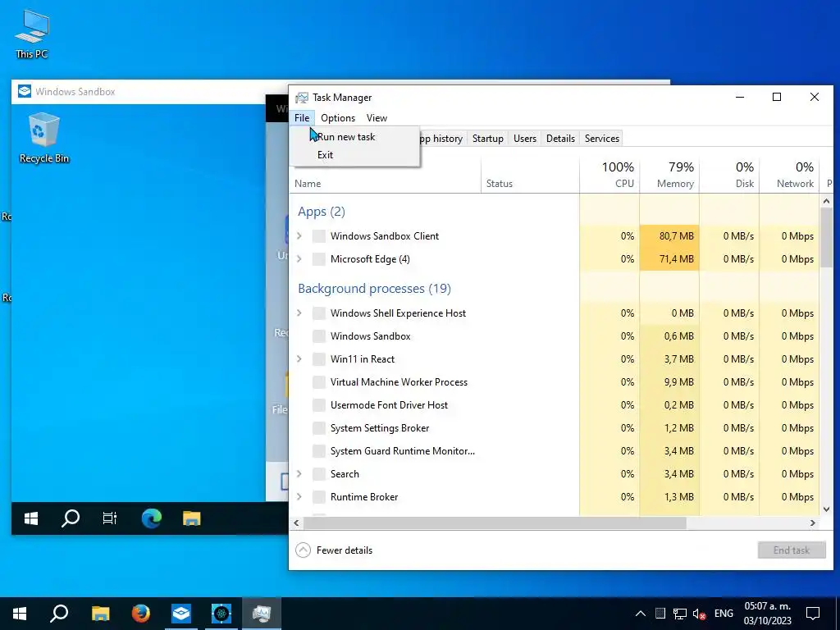Show hidden system tray icons
Image resolution: width=840 pixels, height=630 pixels.
640,614
